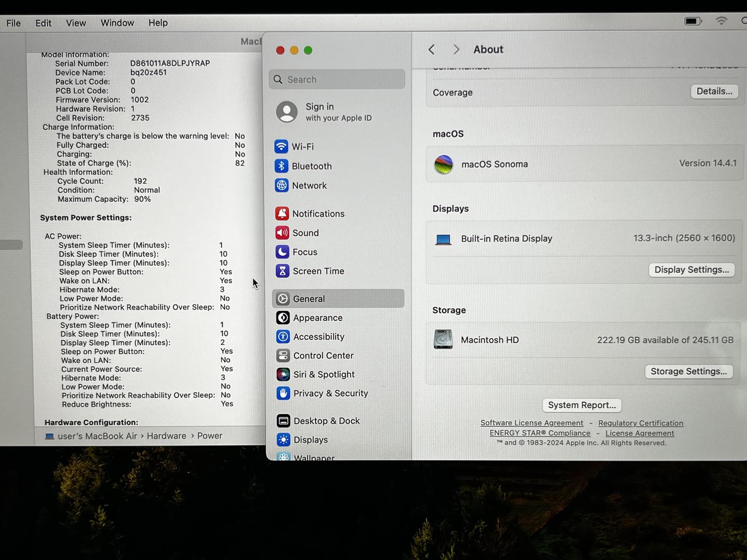Open the Edit menu
This screenshot has height=560, width=747.
point(43,23)
